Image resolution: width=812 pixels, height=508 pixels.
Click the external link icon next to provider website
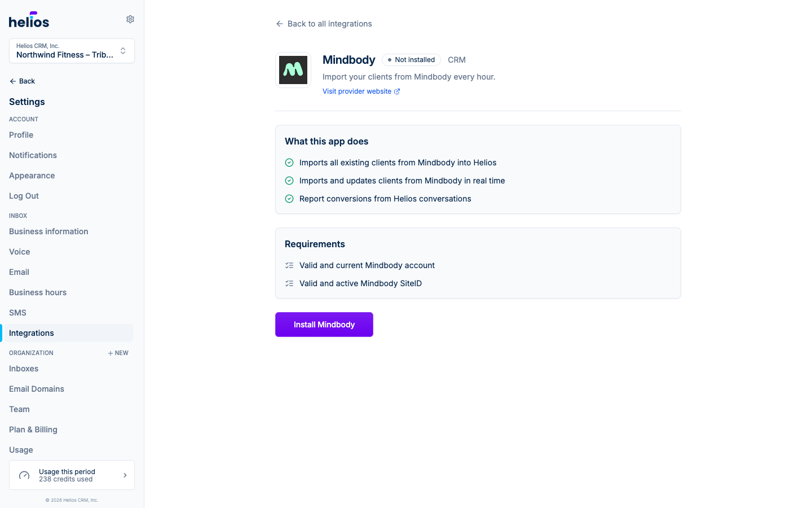397,91
